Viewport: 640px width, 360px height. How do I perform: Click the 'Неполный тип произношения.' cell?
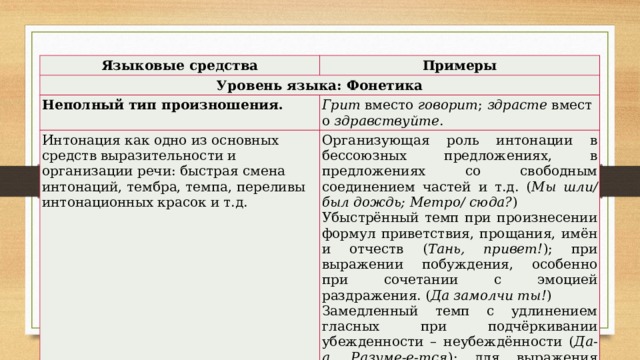point(180,113)
